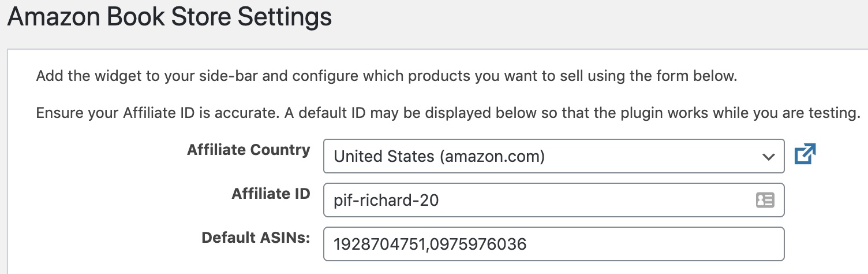Click the Default ASINs label
The width and height of the screenshot is (868, 274).
(256, 238)
